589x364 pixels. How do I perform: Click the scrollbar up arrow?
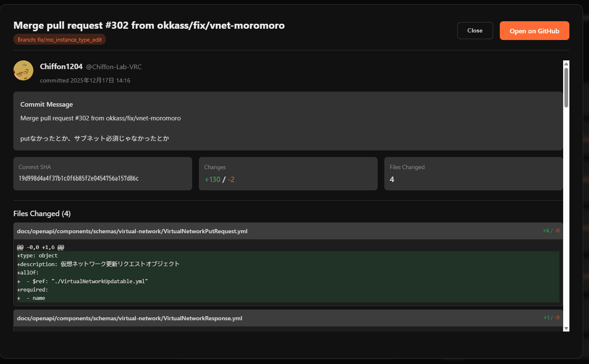coord(566,64)
